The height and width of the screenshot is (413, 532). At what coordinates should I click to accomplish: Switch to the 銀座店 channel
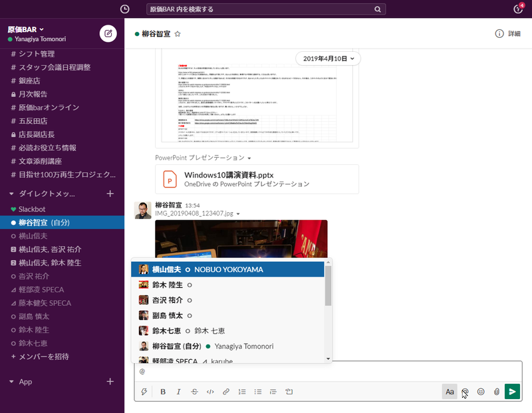(x=31, y=80)
